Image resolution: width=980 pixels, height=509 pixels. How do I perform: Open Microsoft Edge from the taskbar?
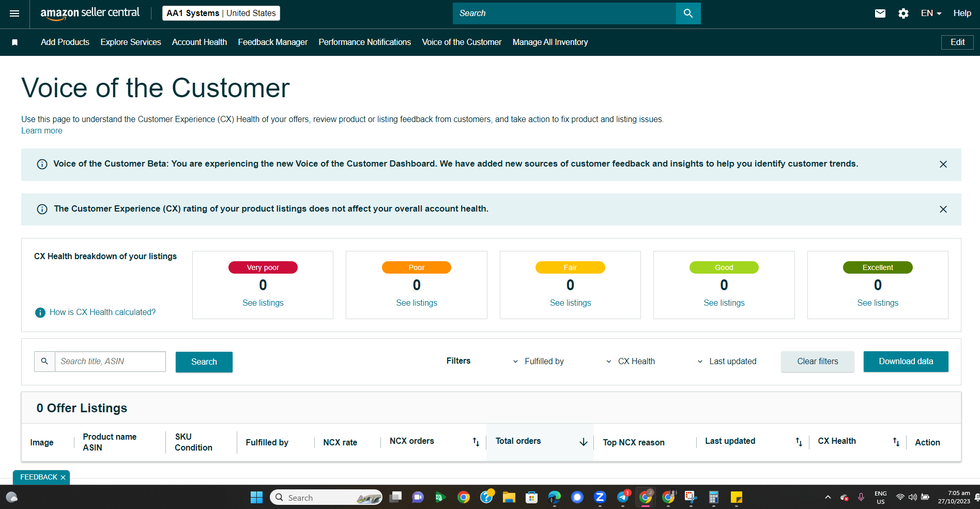[x=555, y=498]
